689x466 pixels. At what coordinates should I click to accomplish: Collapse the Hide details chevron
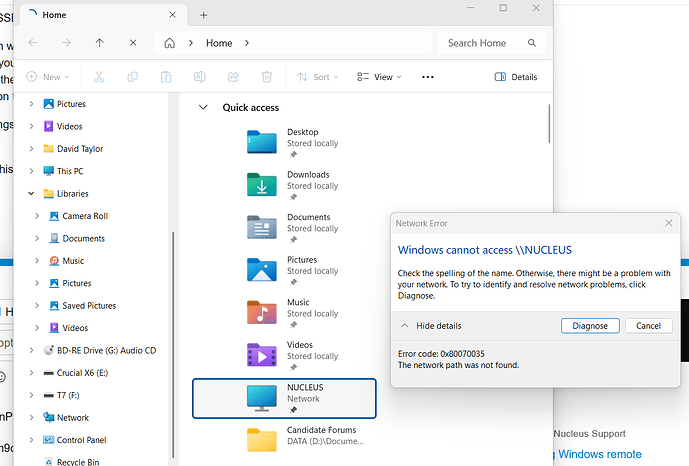(405, 326)
